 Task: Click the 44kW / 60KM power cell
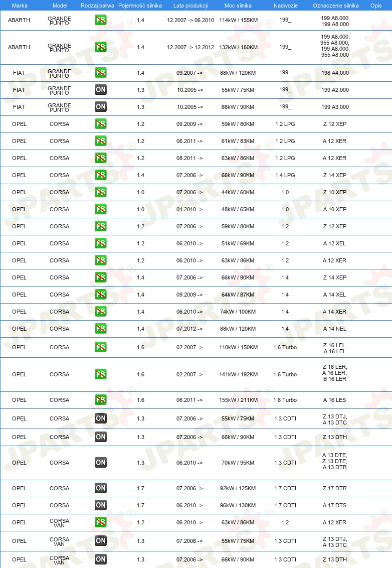pyautogui.click(x=238, y=192)
